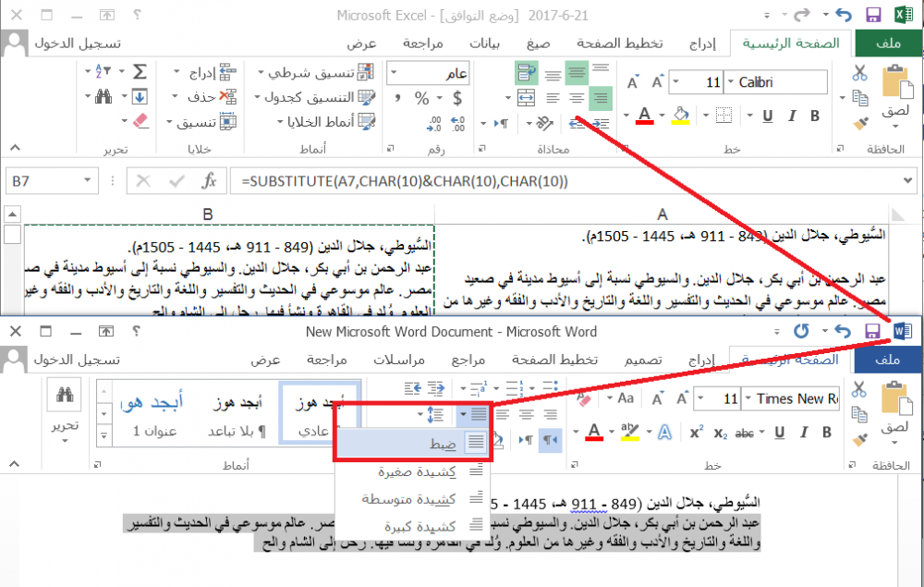Toggle right-to-left paragraph direction in Word
The width and height of the screenshot is (924, 587).
tap(551, 440)
